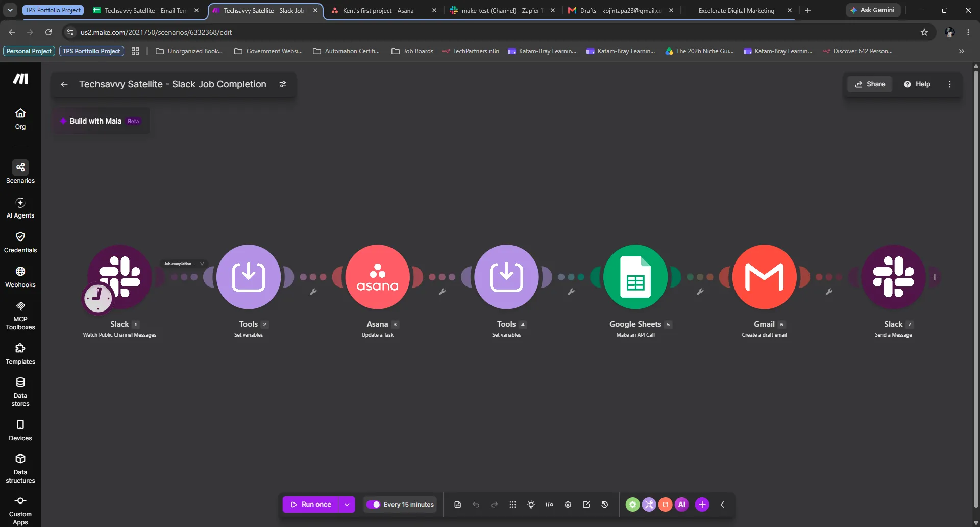
Task: Open scenario settings gear in the bottom toolbar
Action: tap(568, 505)
